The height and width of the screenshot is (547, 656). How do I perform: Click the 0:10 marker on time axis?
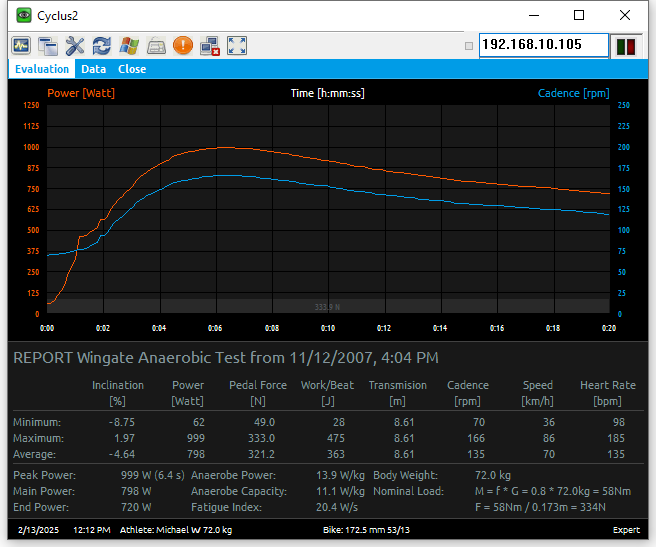click(x=328, y=327)
